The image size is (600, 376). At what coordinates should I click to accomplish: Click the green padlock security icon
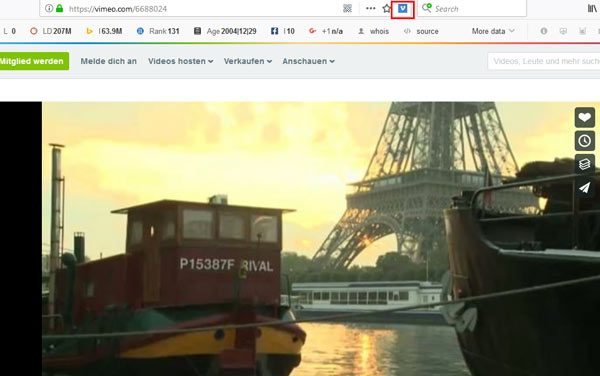pyautogui.click(x=59, y=8)
